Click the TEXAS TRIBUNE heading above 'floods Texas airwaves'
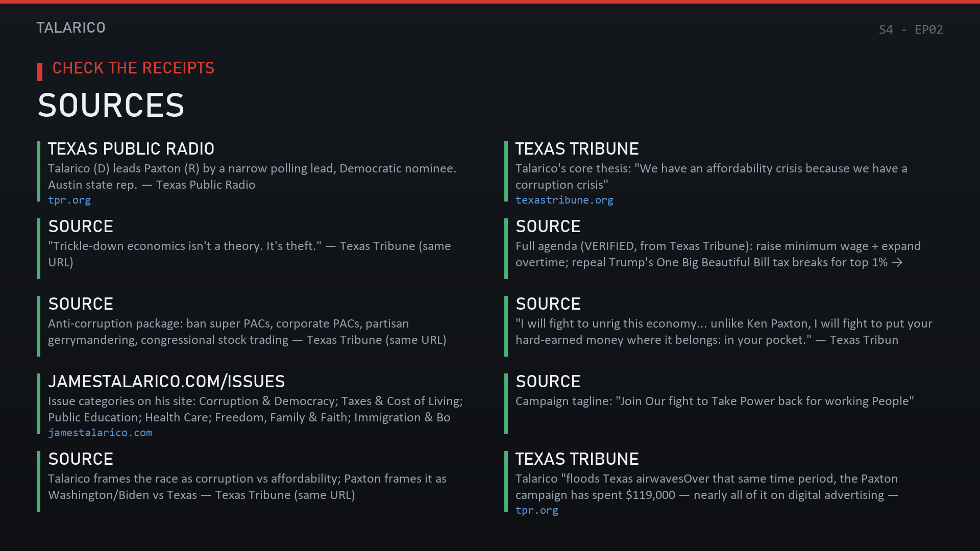 tap(577, 459)
